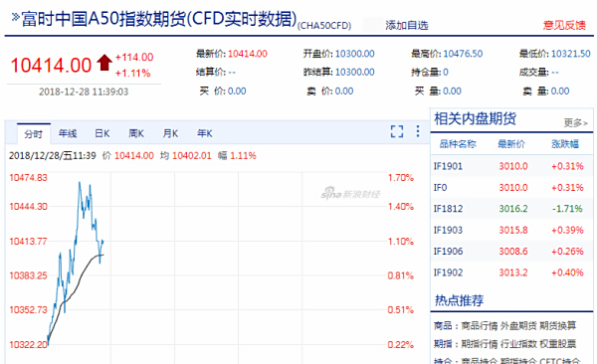Screen dimensions: 597x364
Task: Click the double-chevron icon before the title
Action: coord(15,17)
